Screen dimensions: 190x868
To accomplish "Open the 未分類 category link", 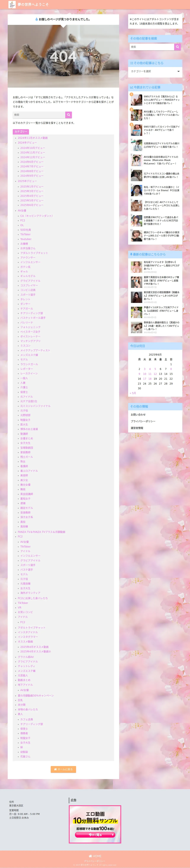I will point(22,705).
